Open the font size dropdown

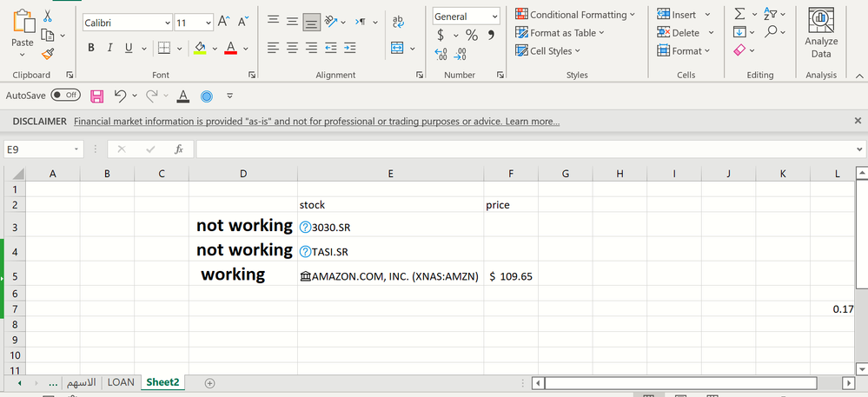tap(209, 23)
